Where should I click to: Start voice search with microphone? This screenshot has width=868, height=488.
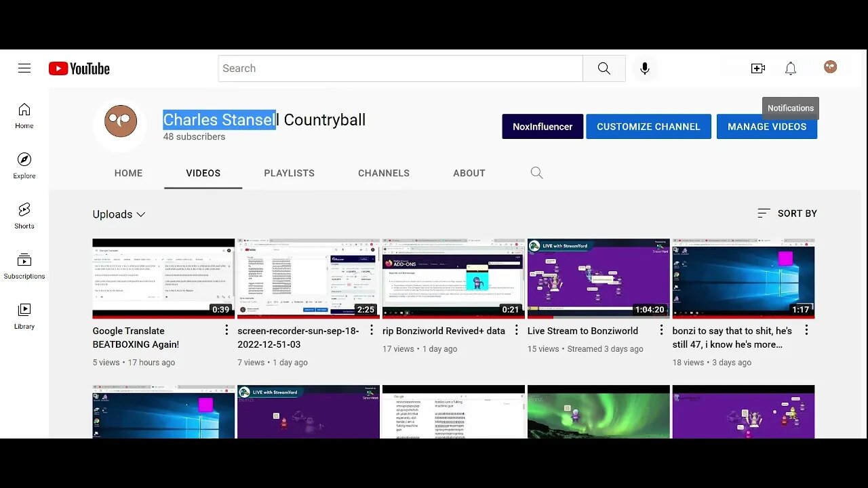645,68
